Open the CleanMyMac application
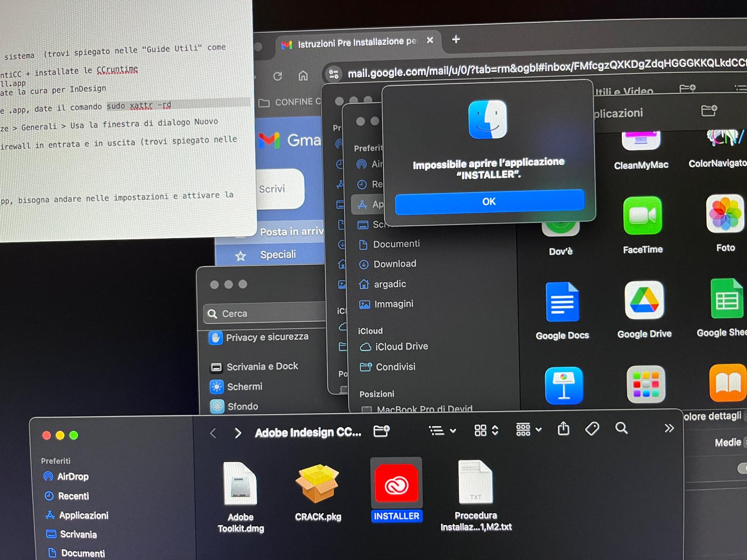The image size is (747, 560). (641, 140)
